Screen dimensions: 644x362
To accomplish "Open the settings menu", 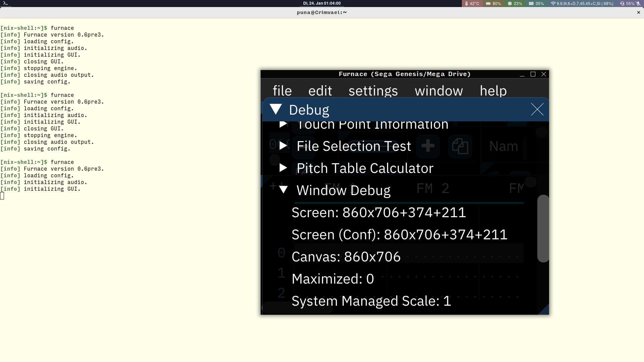I will (373, 90).
